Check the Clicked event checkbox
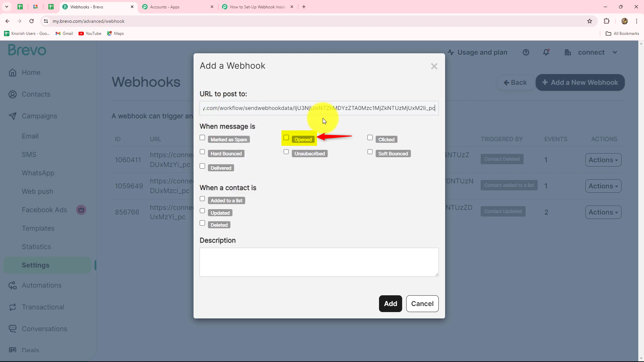This screenshot has height=362, width=644. [x=370, y=138]
